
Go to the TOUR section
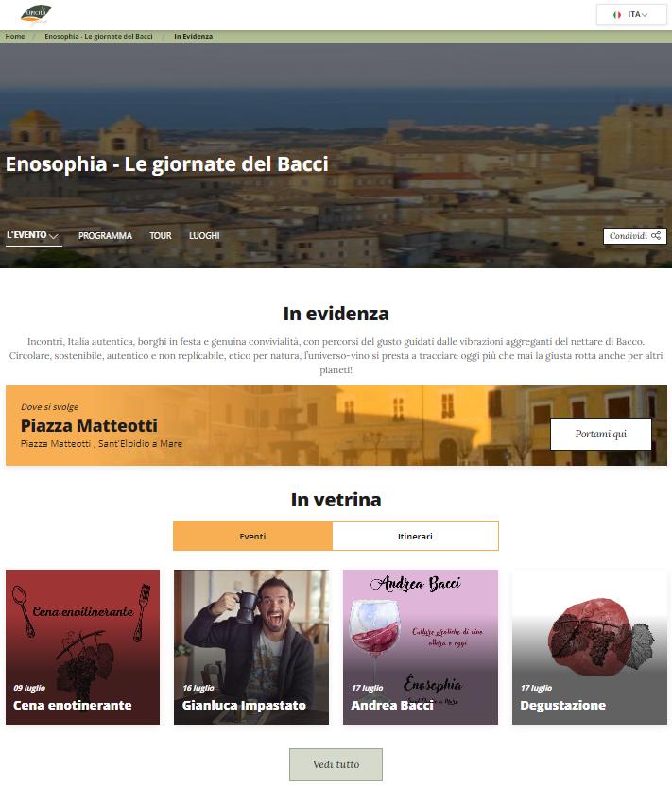(x=161, y=236)
